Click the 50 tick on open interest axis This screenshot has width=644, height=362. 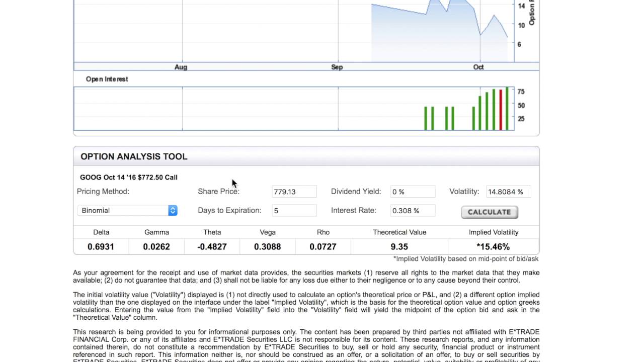521,106
